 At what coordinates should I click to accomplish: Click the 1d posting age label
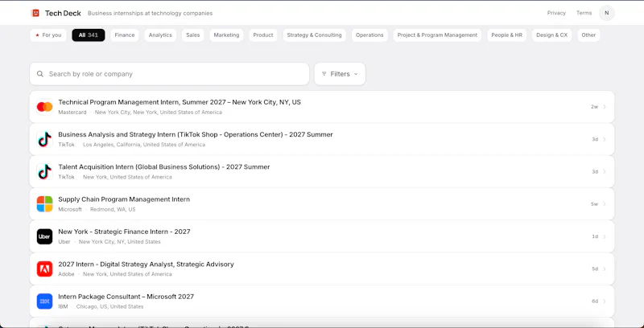click(x=595, y=236)
